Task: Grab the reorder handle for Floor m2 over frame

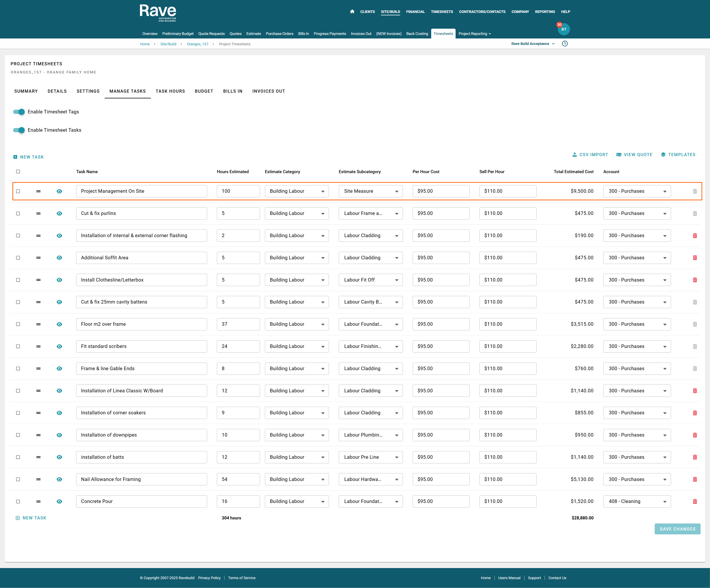Action: 38,324
